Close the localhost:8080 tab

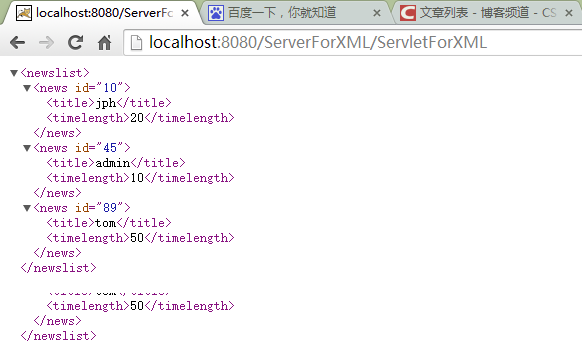(185, 13)
